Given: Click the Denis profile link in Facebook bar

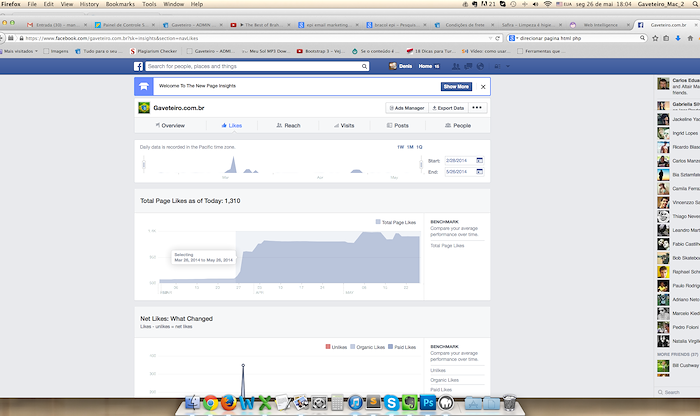Looking at the screenshot, I should click(400, 66).
